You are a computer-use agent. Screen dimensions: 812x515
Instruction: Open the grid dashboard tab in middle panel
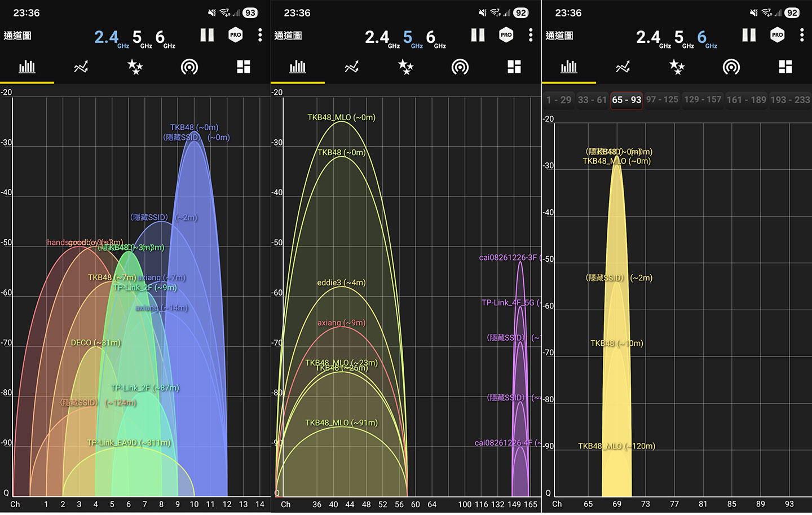click(x=514, y=67)
